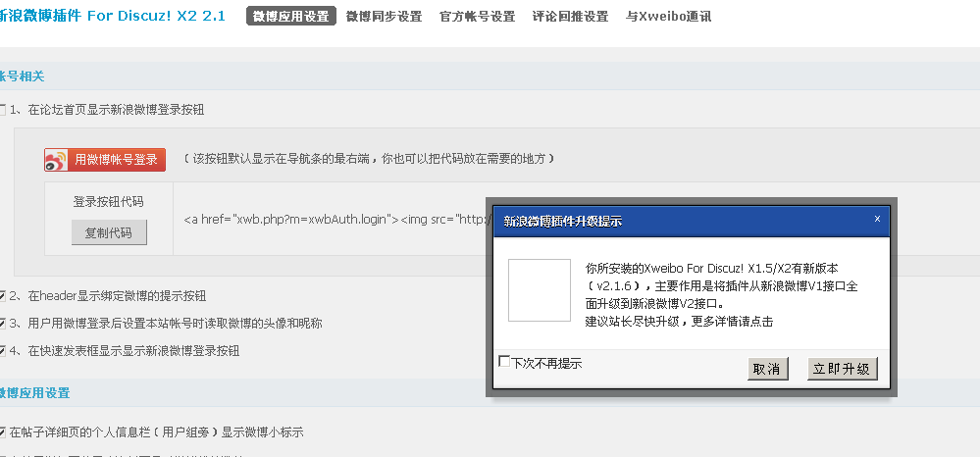Click the dialog title 新浪微博插件升级提示
This screenshot has width=980, height=457.
click(x=563, y=222)
